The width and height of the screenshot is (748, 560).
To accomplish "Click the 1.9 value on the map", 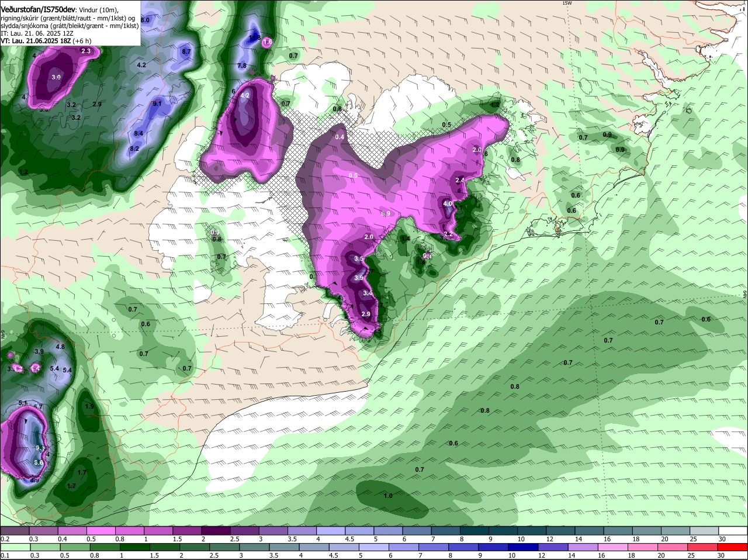I will pyautogui.click(x=89, y=406).
